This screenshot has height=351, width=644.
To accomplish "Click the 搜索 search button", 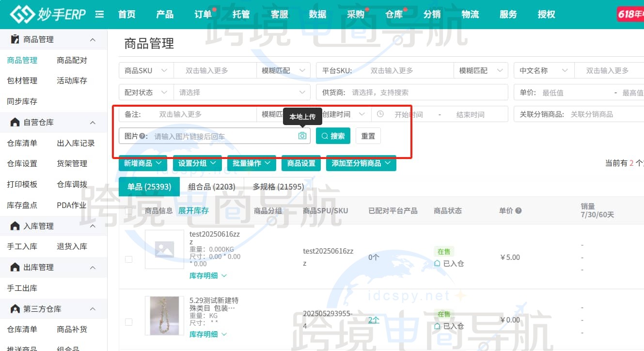I will coord(333,136).
